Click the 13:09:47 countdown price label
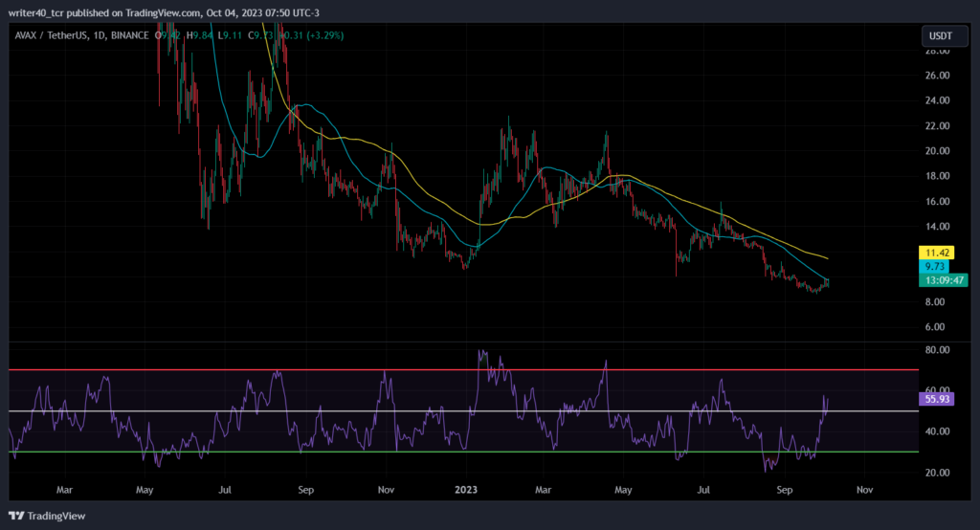 pyautogui.click(x=944, y=280)
